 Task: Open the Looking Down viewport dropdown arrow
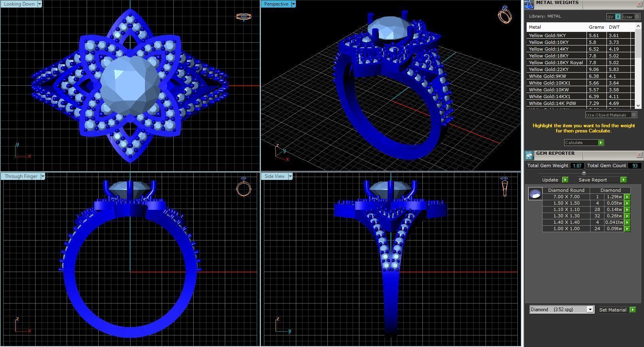pos(40,4)
